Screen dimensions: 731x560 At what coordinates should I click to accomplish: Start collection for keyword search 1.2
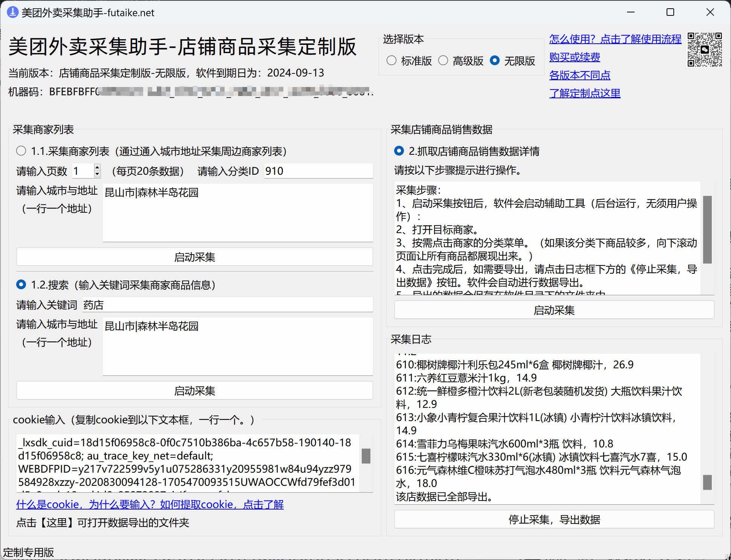point(195,391)
